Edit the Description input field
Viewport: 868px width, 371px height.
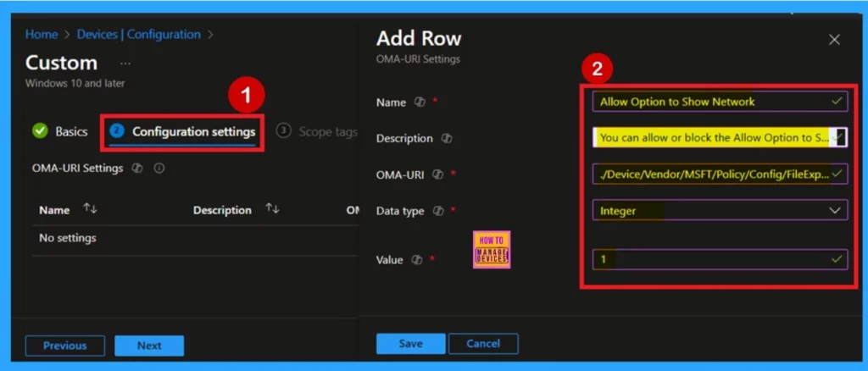point(720,138)
